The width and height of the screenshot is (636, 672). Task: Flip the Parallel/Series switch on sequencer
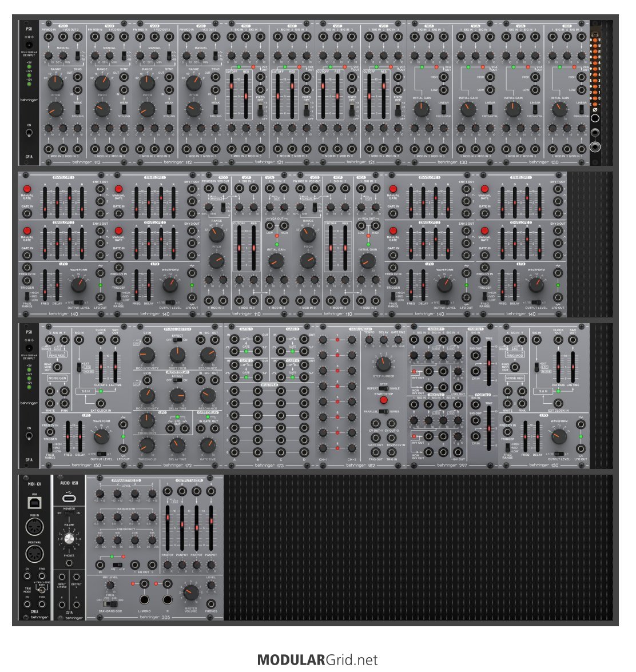pyautogui.click(x=384, y=411)
